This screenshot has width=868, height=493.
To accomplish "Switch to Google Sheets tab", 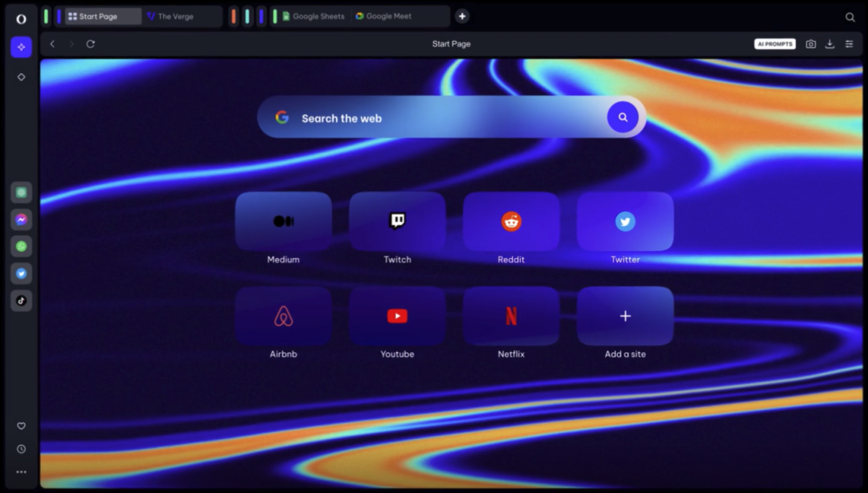I will 313,16.
